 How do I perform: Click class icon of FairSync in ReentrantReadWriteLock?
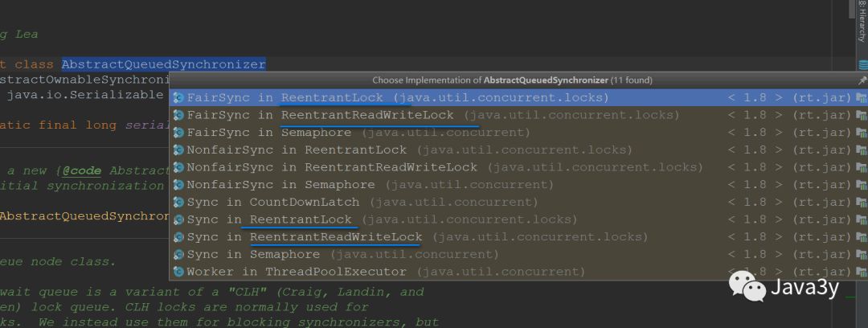click(178, 115)
